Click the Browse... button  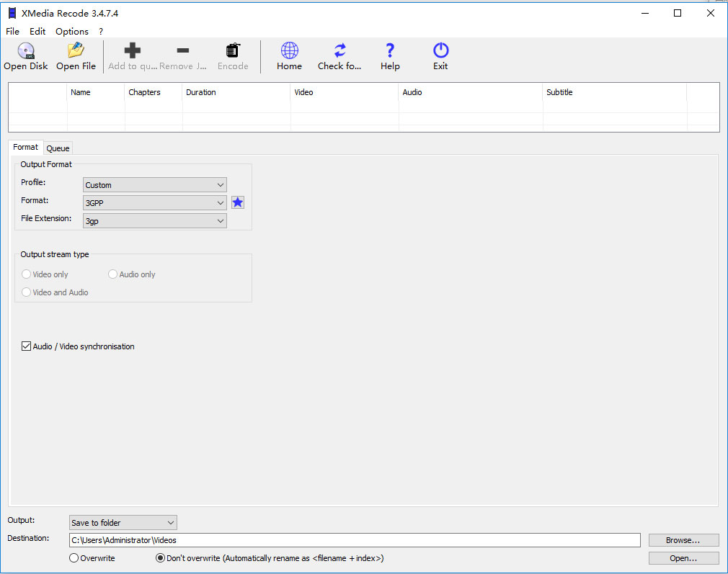(683, 540)
